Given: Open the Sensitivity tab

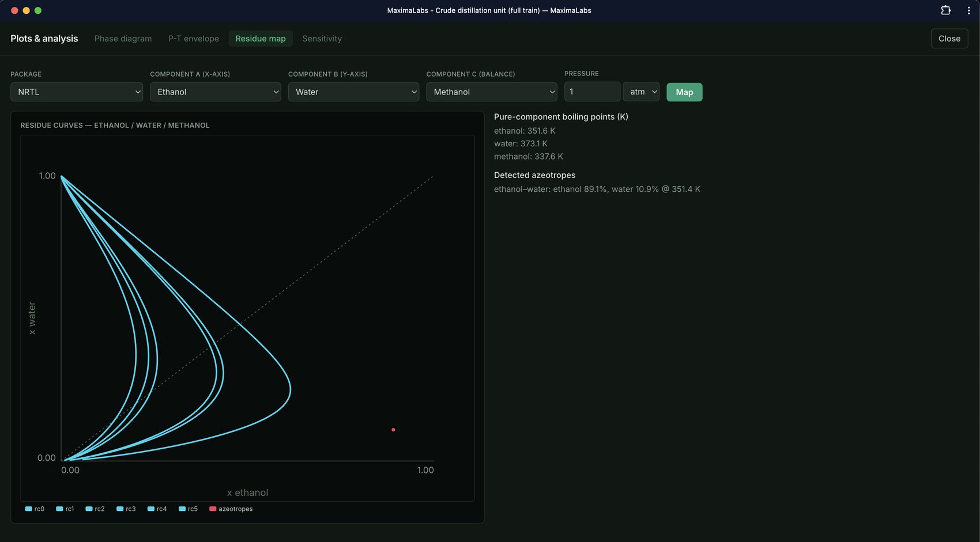Looking at the screenshot, I should click(x=322, y=39).
